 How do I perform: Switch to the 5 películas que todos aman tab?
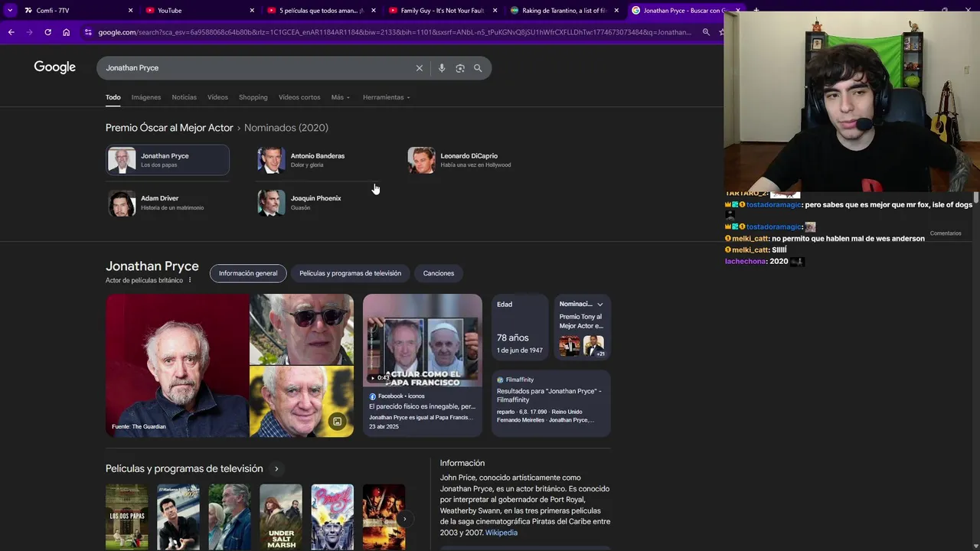coord(322,11)
